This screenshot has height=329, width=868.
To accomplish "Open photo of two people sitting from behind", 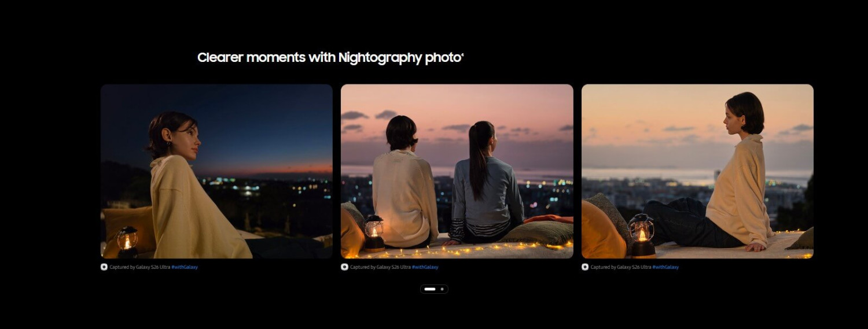I will [x=457, y=171].
